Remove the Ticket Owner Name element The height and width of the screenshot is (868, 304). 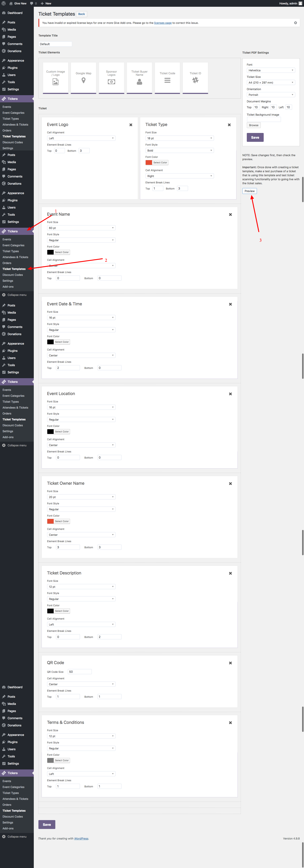[231, 483]
